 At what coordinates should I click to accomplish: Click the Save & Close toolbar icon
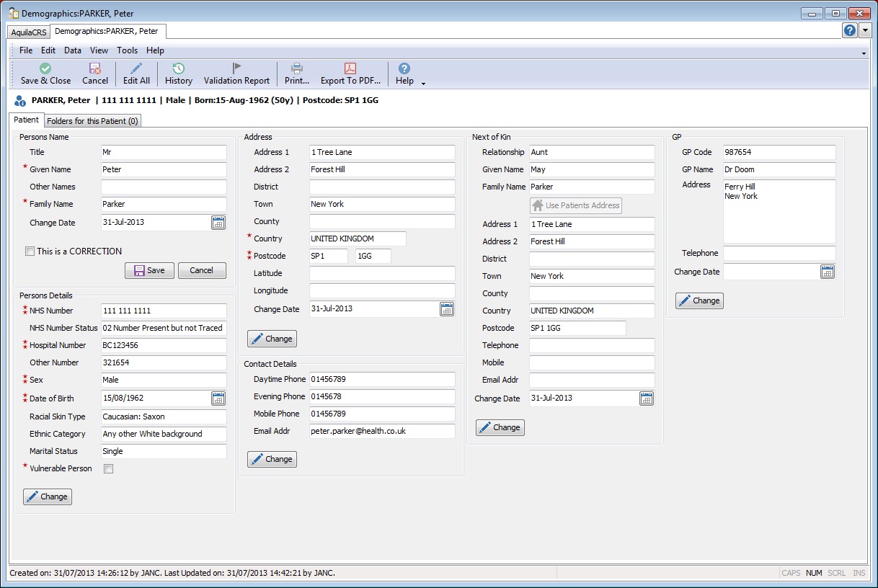click(45, 68)
